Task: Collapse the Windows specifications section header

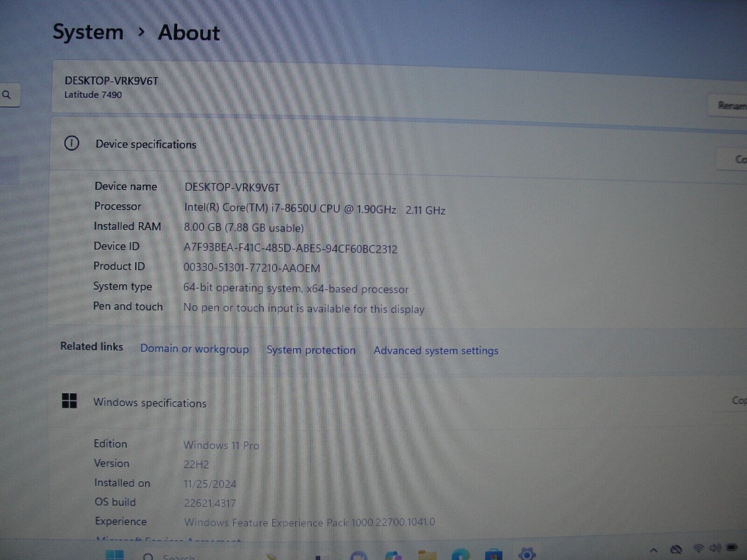Action: coord(397,402)
